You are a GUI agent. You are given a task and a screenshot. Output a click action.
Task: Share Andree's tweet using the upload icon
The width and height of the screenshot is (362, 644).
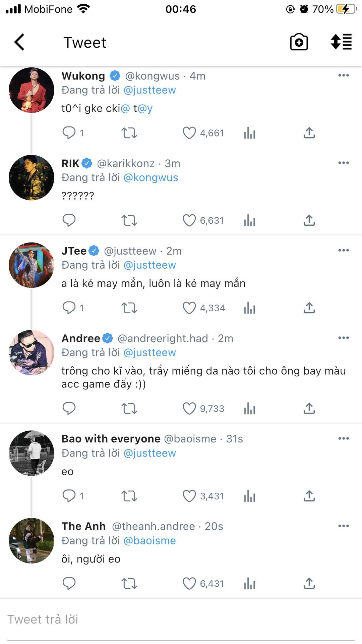click(x=309, y=409)
